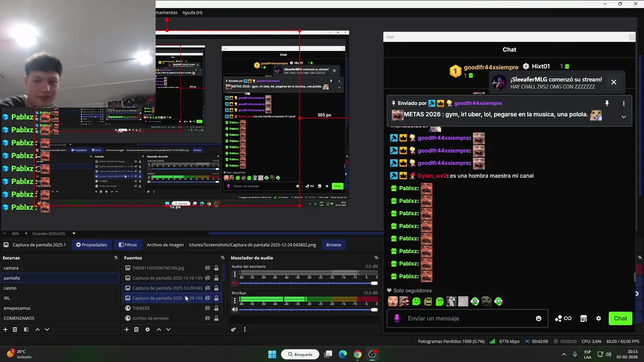Toggle visibility of combo de emotes source

(x=207, y=318)
